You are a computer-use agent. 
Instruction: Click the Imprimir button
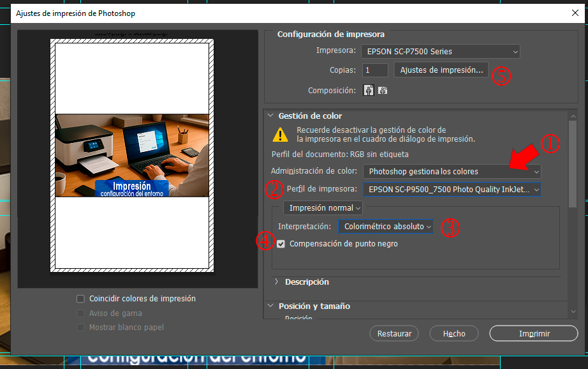click(x=534, y=333)
